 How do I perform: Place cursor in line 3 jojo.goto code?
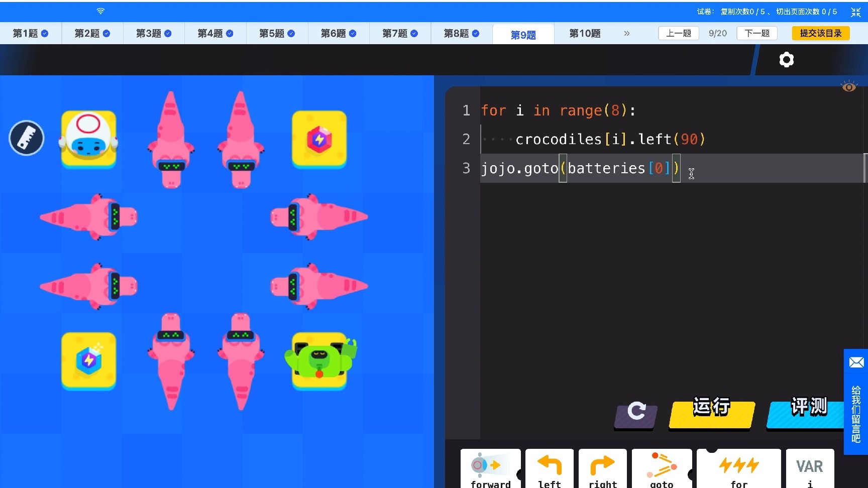point(580,168)
